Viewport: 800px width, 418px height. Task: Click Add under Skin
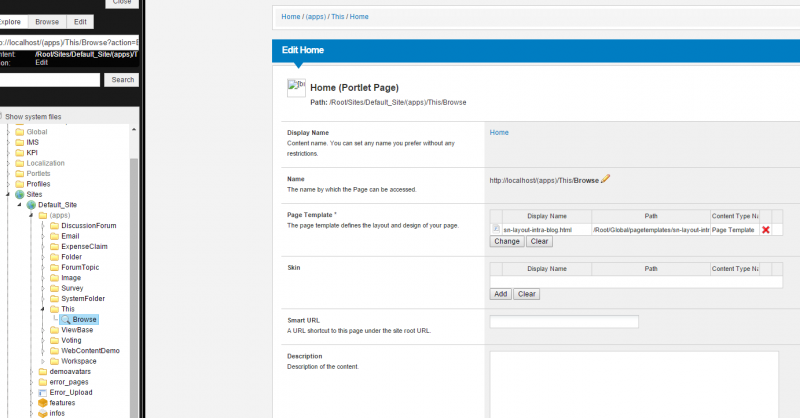click(501, 294)
